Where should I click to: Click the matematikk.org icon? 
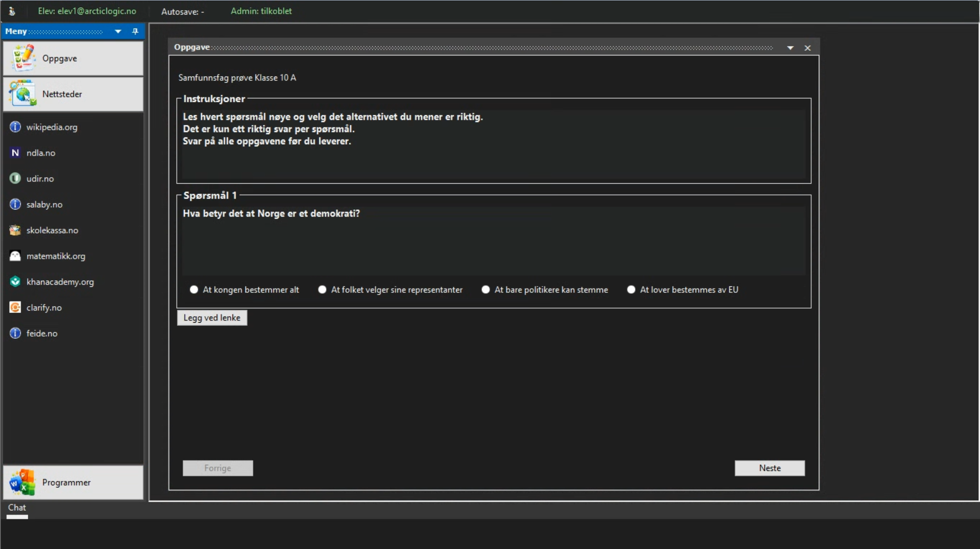15,256
